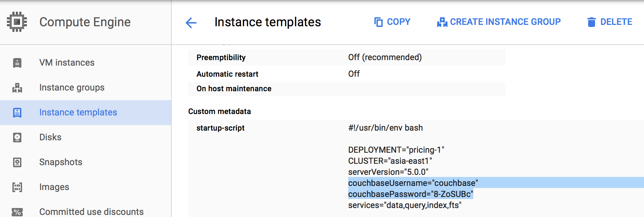Open the VM instances page
This screenshot has width=644, height=217.
(x=67, y=63)
